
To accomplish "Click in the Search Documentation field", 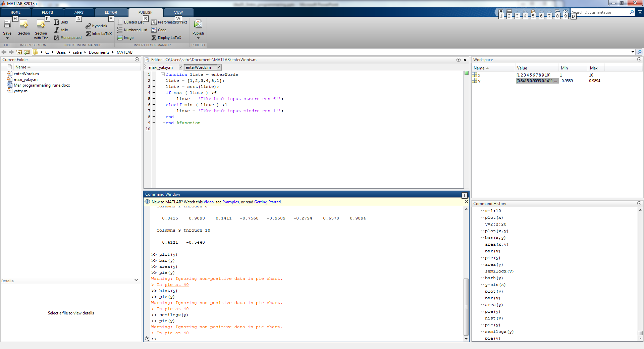I will pyautogui.click(x=600, y=12).
